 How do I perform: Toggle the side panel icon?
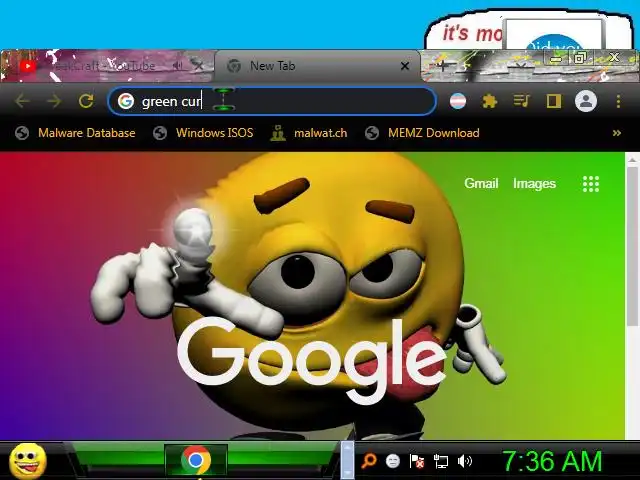553,101
